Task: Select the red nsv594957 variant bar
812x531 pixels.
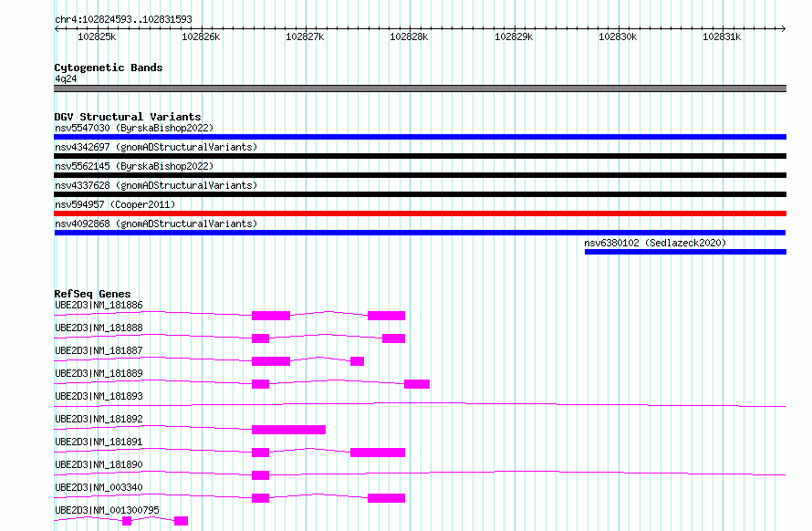Action: click(420, 213)
